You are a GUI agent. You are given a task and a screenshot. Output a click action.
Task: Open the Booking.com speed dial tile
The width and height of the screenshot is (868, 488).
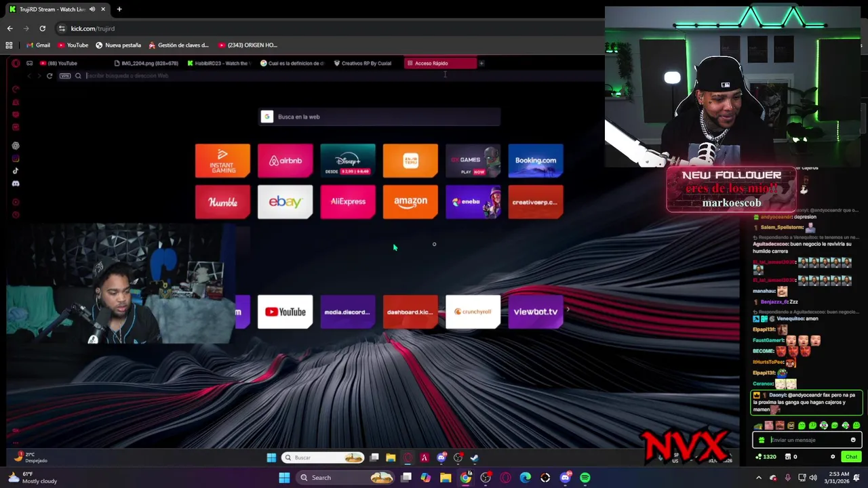[536, 161]
